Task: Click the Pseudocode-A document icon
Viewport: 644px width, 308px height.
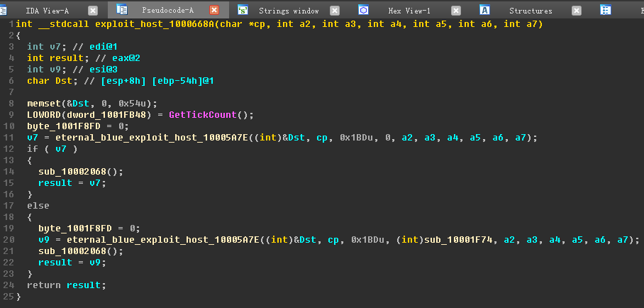Action: (x=122, y=10)
